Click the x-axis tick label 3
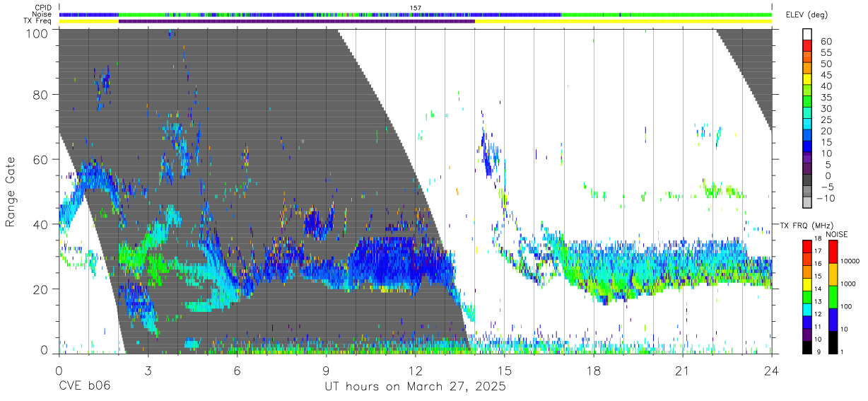 click(x=148, y=370)
